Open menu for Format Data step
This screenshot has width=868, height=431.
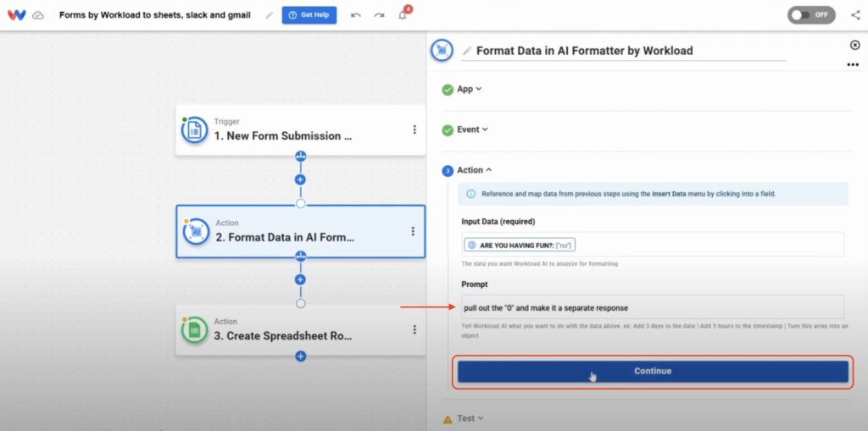(x=413, y=231)
